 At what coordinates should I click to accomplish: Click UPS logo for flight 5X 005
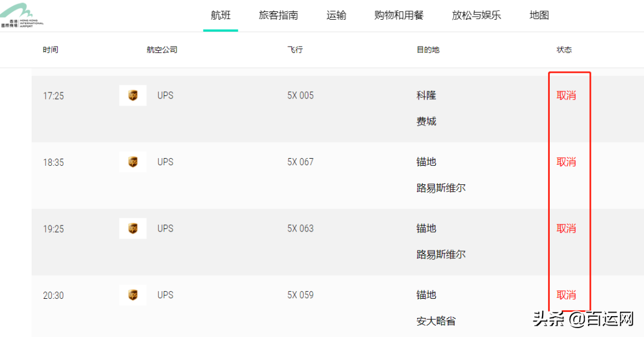coord(132,95)
